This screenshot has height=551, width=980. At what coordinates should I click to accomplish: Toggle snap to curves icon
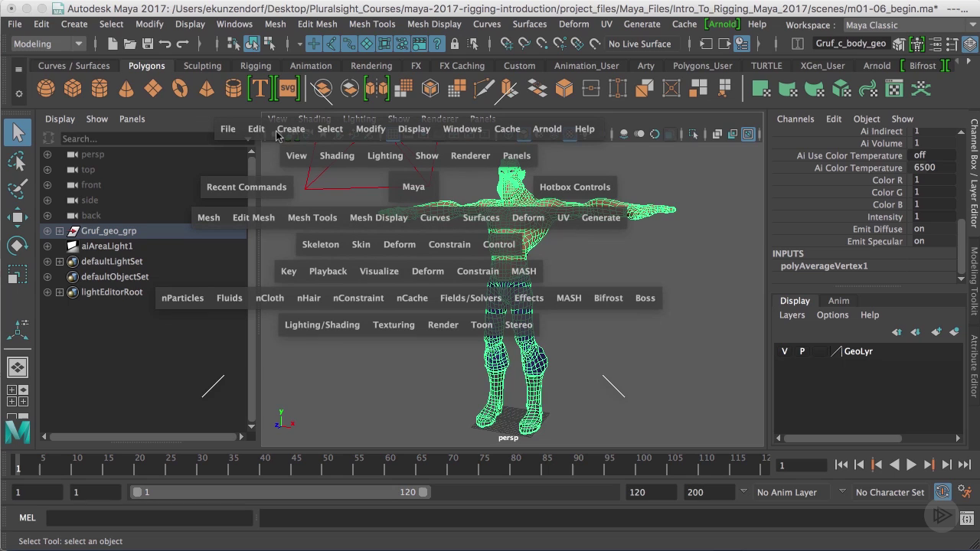(x=524, y=44)
